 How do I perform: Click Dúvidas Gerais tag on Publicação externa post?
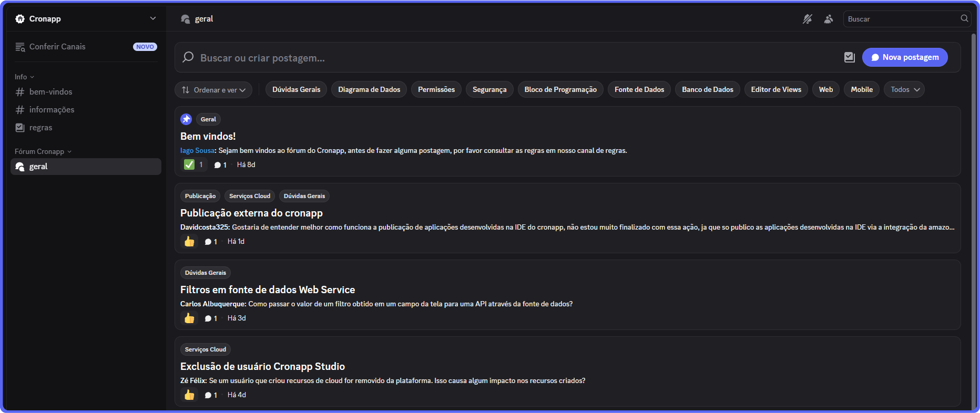304,196
